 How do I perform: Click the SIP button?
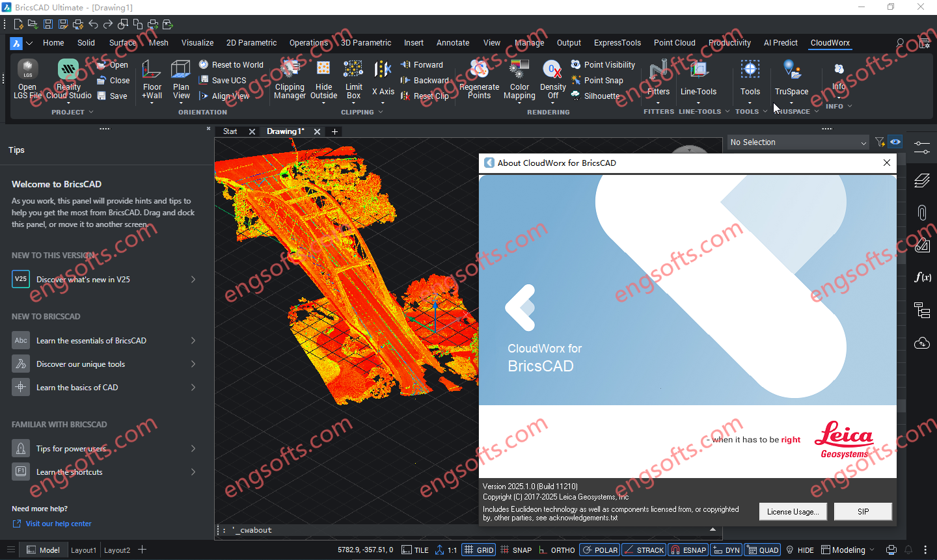[x=863, y=512]
